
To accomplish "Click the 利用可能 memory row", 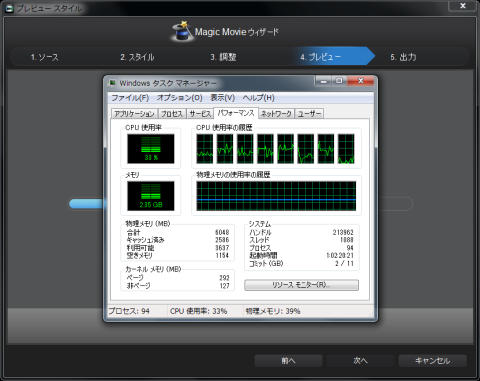I will pyautogui.click(x=178, y=248).
